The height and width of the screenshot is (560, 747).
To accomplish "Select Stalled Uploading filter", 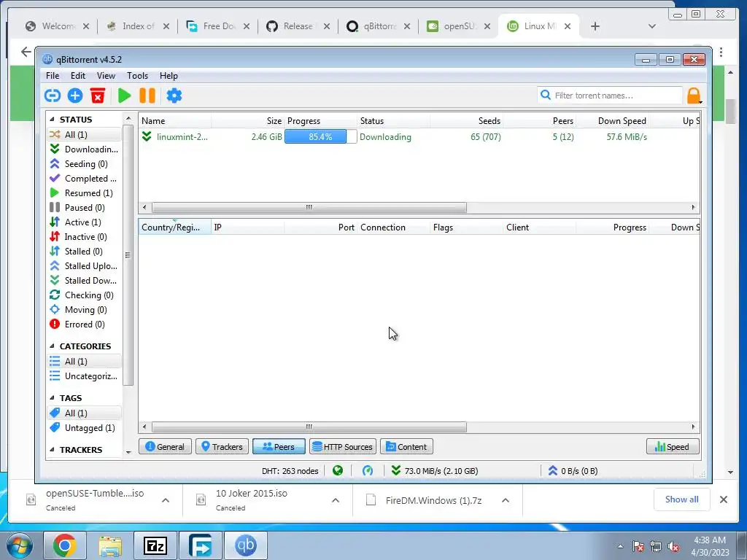I will (x=85, y=266).
